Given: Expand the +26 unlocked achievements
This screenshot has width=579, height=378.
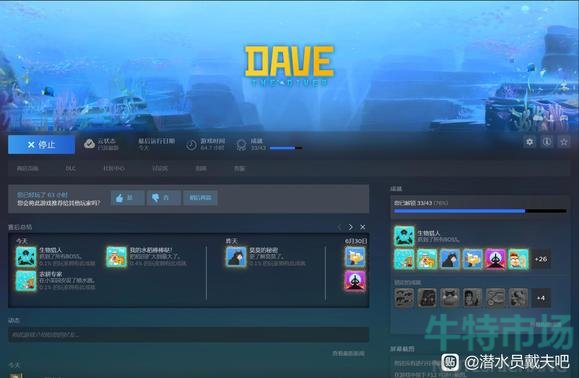Looking at the screenshot, I should click(541, 259).
